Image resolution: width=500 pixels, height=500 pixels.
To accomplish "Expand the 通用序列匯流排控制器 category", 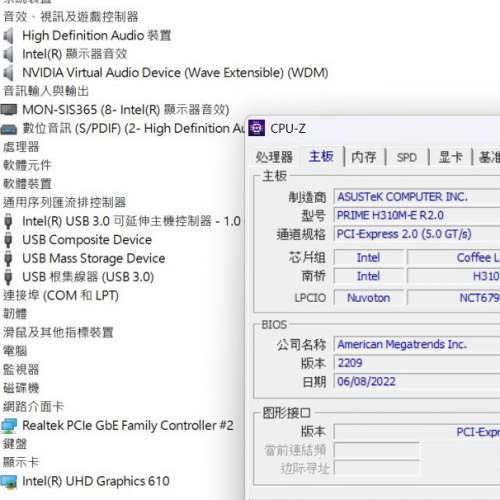I will coord(65,203).
